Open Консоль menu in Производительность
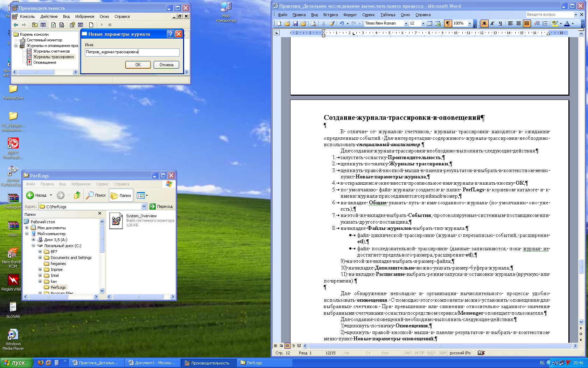The height and width of the screenshot is (368, 588). [27, 16]
